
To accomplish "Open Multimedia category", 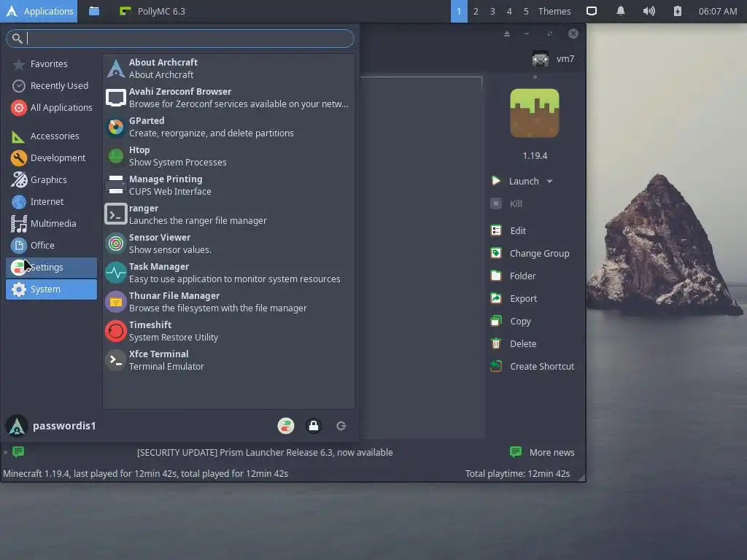I will tap(52, 224).
